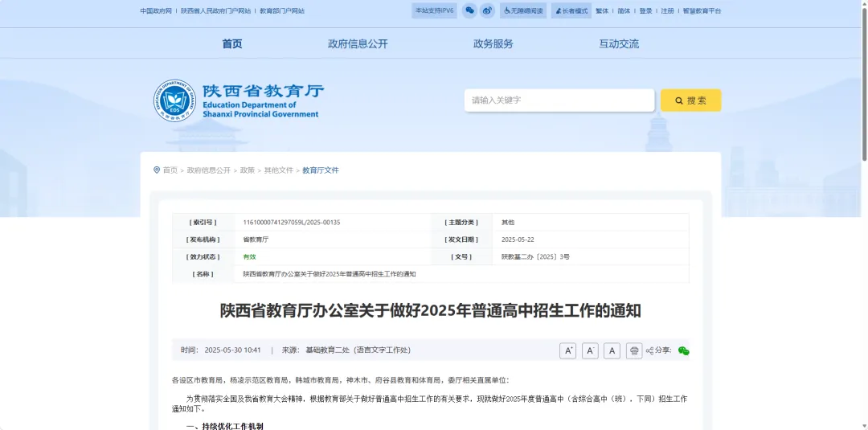The image size is (868, 430).
Task: Enable 长者模式 elder mode
Action: tap(571, 10)
